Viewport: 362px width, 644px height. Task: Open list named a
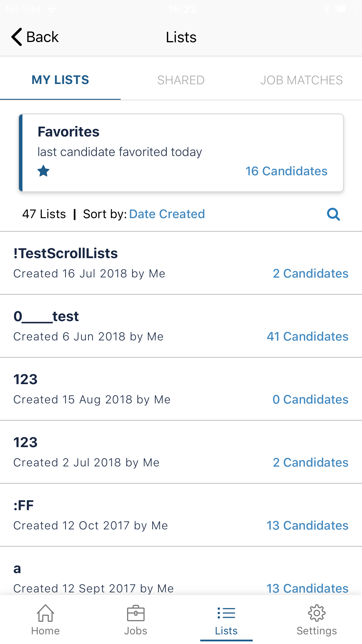17,569
